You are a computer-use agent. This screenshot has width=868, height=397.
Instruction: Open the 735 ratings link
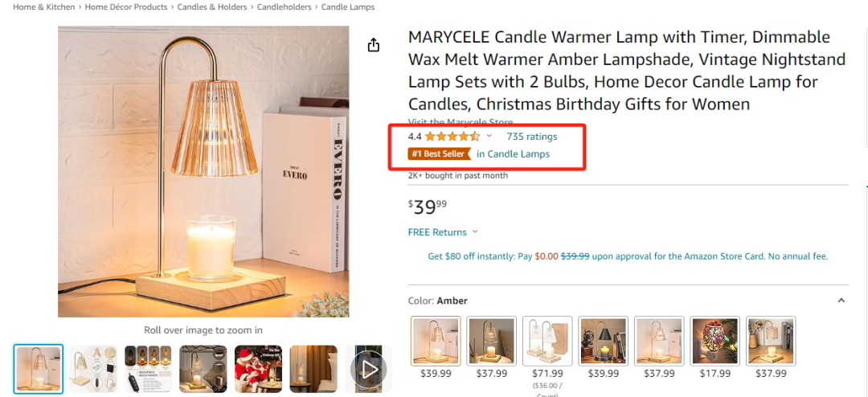click(531, 137)
